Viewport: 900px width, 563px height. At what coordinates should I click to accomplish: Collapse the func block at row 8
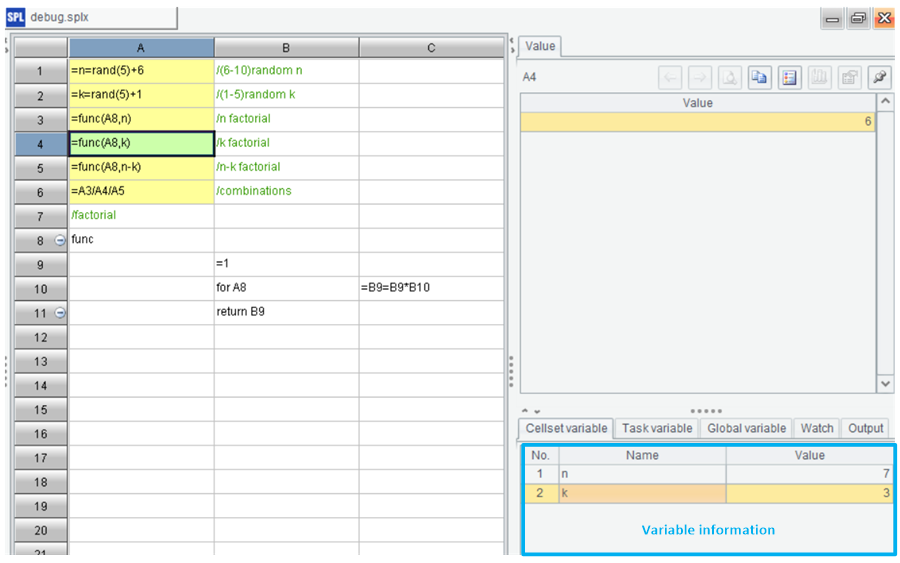click(59, 240)
